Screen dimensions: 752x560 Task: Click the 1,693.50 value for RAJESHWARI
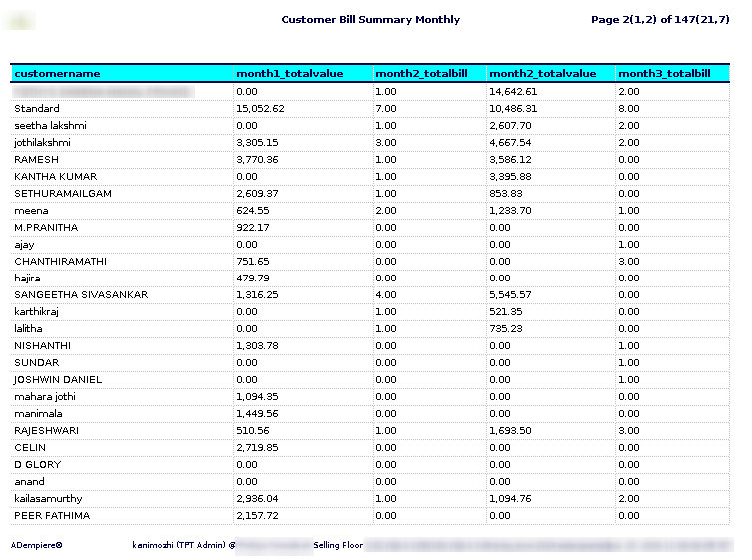510,431
